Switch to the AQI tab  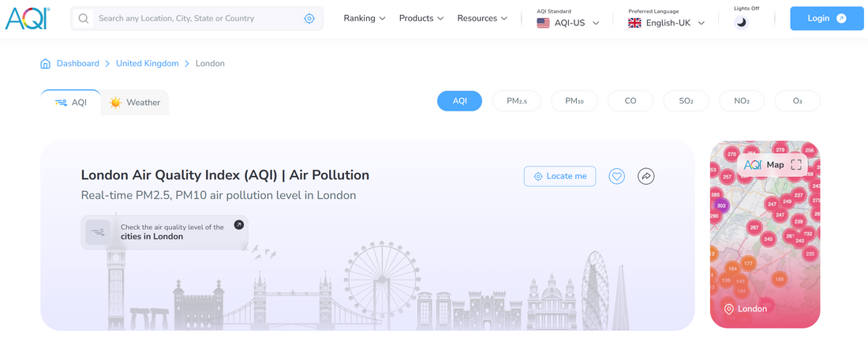(71, 103)
